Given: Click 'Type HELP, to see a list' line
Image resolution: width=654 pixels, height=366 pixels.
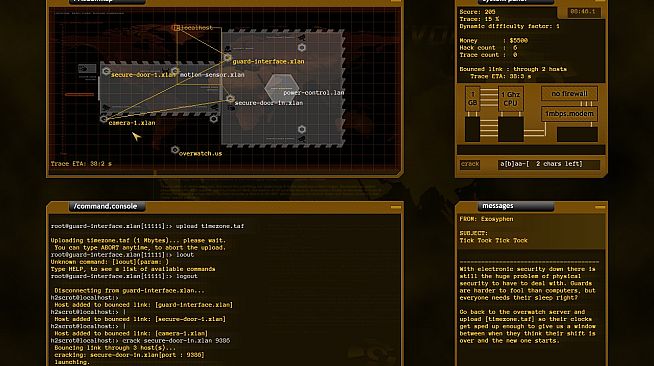Looking at the screenshot, I should coord(133,269).
